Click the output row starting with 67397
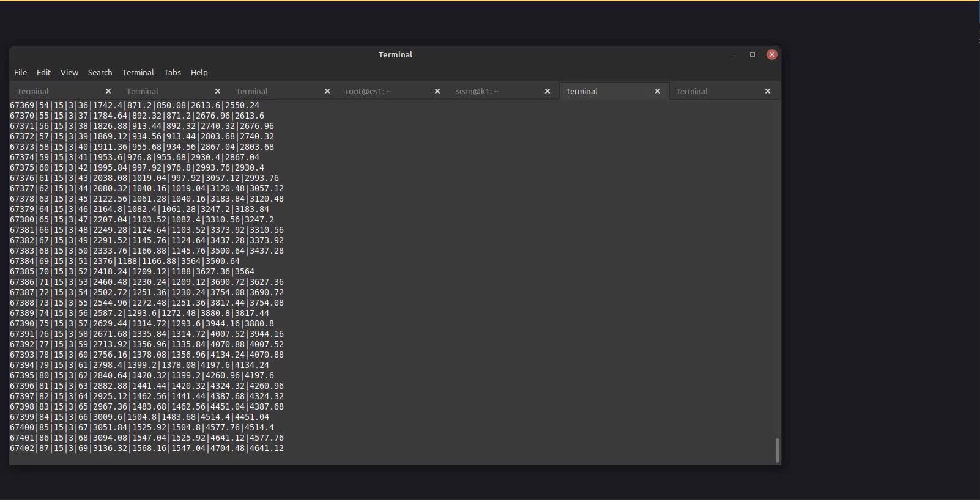Screen dimensions: 980x500 click(x=147, y=396)
